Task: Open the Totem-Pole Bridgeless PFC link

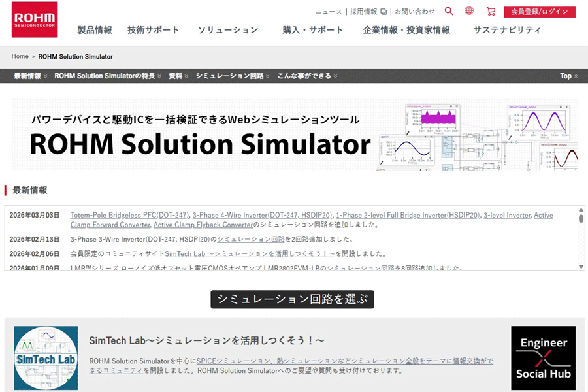Action: (129, 215)
